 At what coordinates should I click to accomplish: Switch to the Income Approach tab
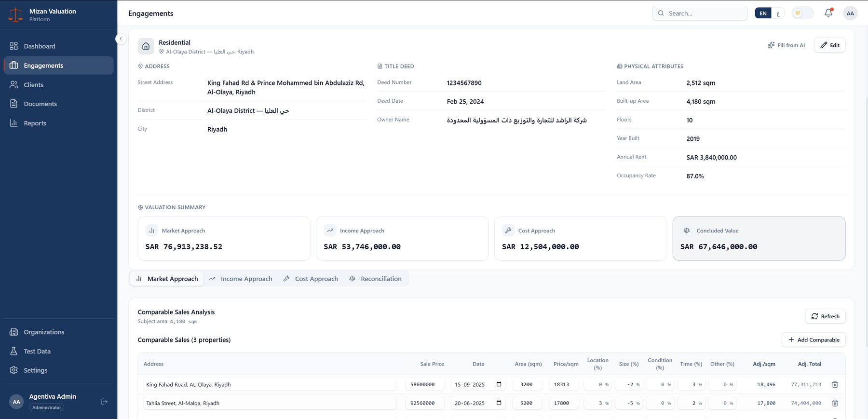click(241, 279)
